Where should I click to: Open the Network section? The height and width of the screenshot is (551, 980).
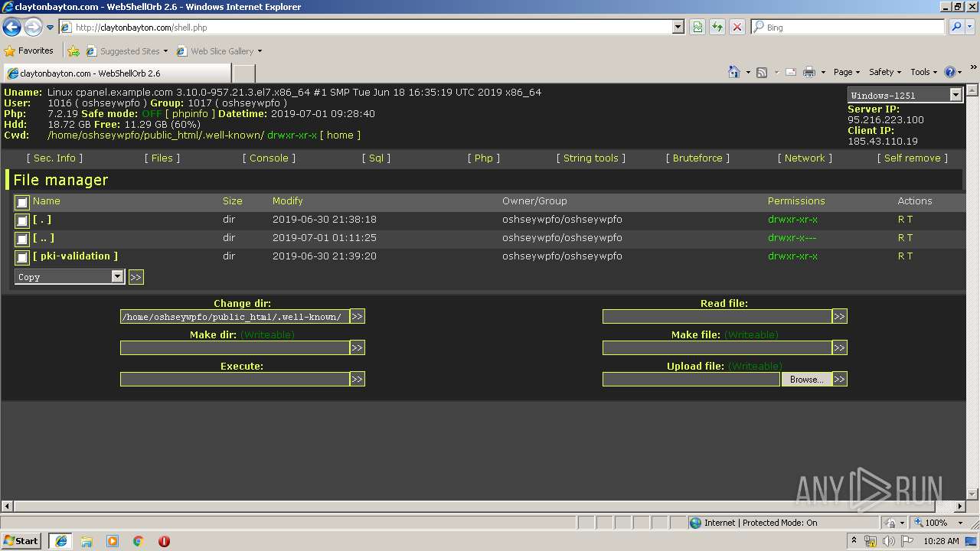click(x=805, y=158)
